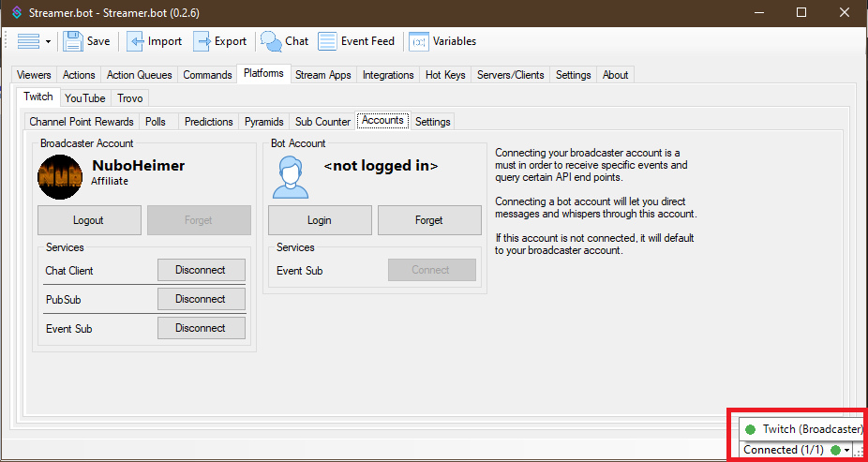868x462 pixels.
Task: Switch to the Hot Keys tab
Action: [x=445, y=75]
